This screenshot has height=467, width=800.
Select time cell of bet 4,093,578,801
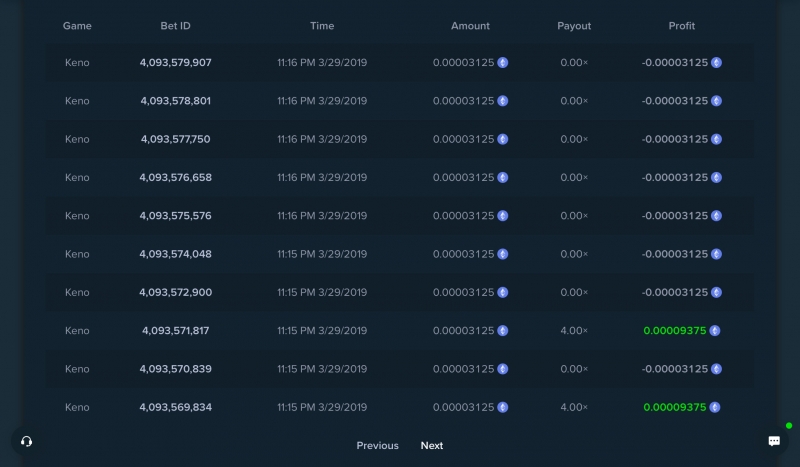tap(322, 101)
